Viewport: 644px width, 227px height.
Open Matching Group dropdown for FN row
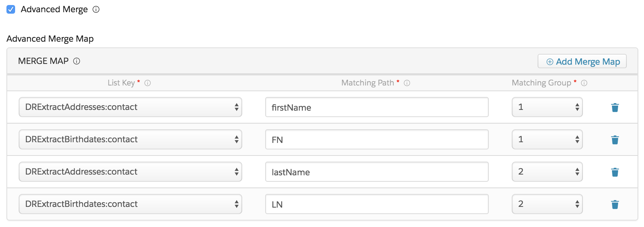[x=547, y=139]
